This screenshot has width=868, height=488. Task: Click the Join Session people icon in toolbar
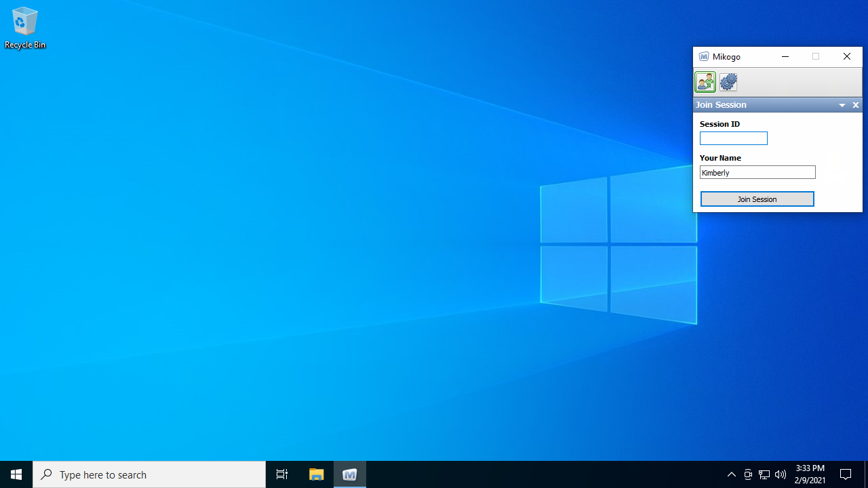tap(705, 82)
